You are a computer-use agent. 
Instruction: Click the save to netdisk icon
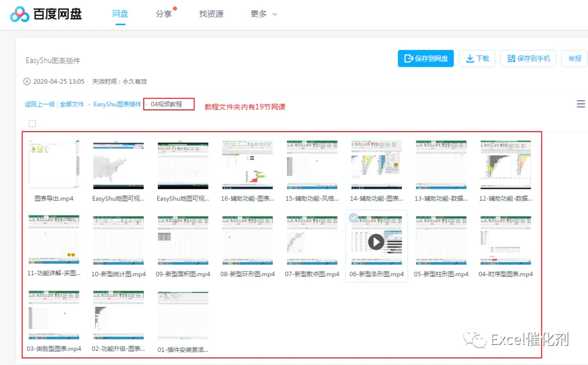click(x=408, y=59)
